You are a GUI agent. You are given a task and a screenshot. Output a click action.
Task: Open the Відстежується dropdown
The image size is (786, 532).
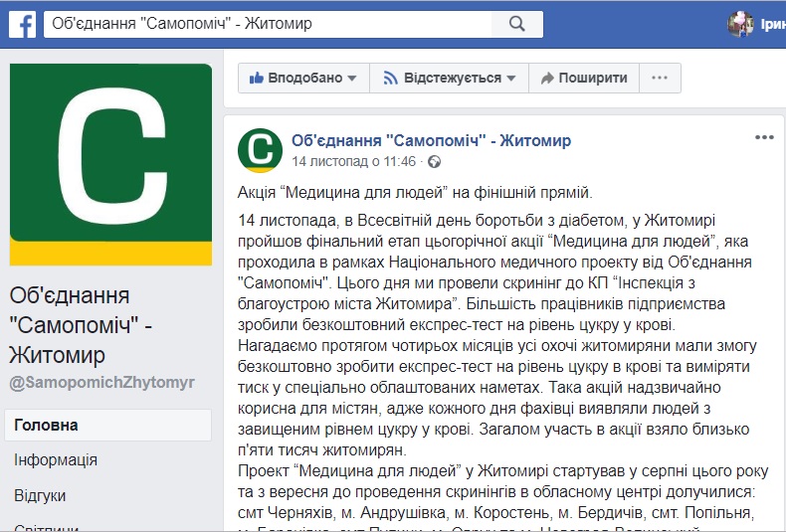[x=449, y=79]
